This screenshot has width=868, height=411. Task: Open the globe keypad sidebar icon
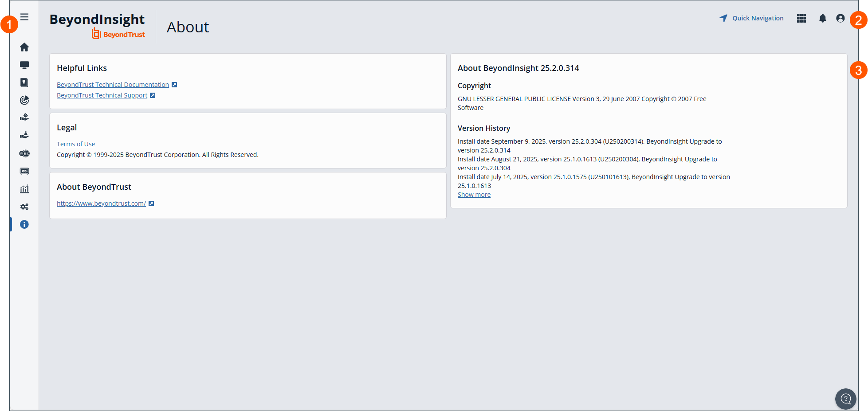pos(24,153)
